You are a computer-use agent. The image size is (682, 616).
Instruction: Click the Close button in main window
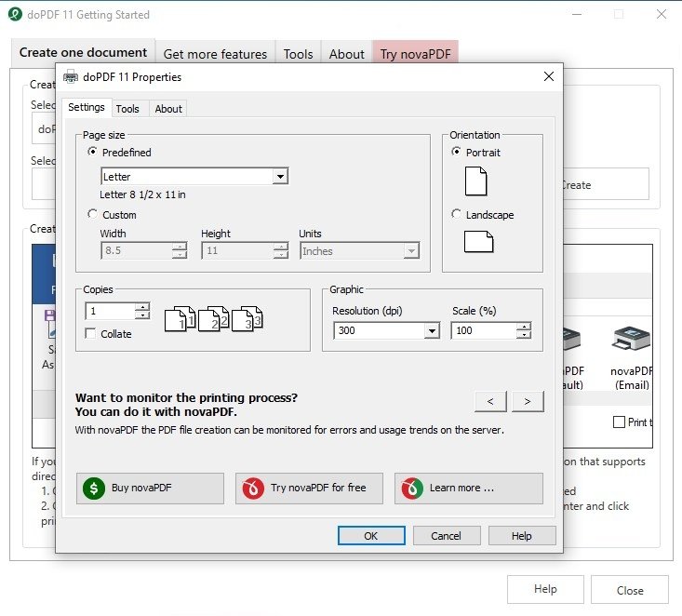pyautogui.click(x=629, y=590)
